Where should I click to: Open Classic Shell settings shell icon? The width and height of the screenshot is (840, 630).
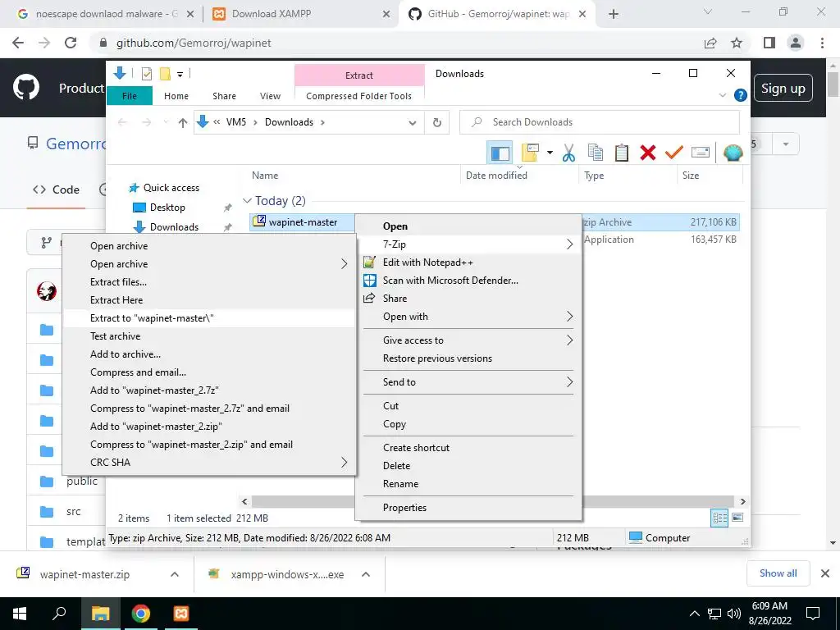[733, 153]
